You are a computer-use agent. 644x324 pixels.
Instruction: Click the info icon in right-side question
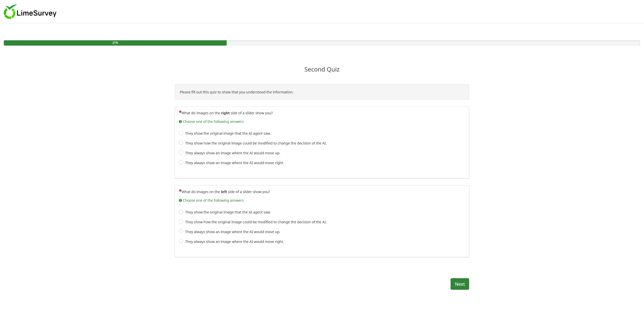tap(180, 122)
